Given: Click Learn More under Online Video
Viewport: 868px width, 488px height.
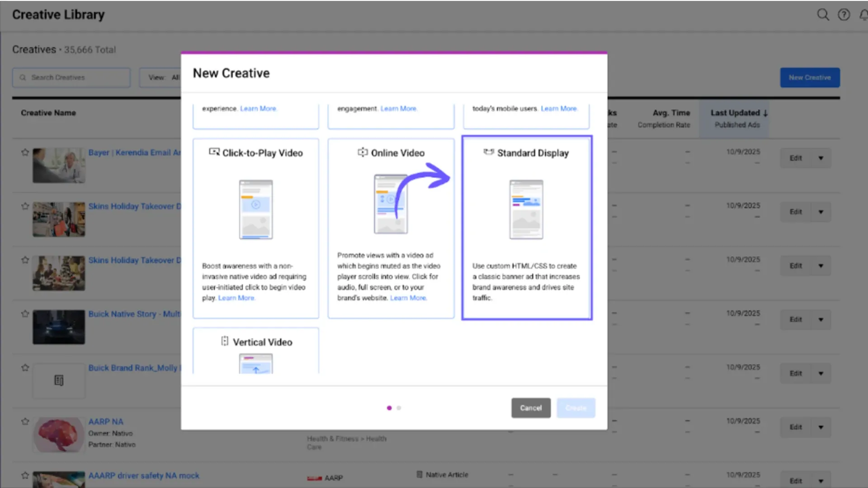Looking at the screenshot, I should click(x=408, y=298).
